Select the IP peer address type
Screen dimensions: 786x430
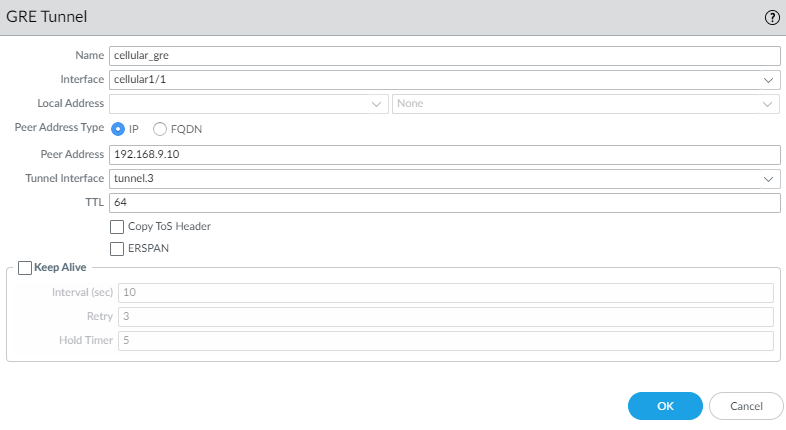(118, 129)
